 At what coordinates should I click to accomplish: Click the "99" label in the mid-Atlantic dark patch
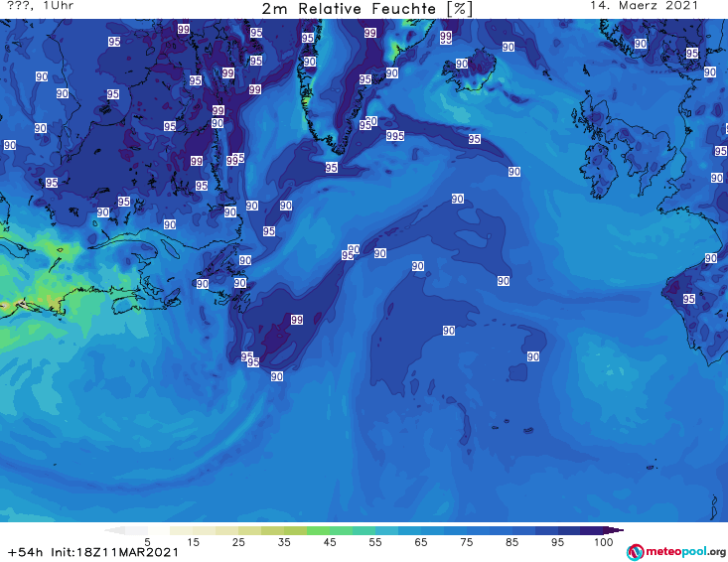click(x=297, y=320)
